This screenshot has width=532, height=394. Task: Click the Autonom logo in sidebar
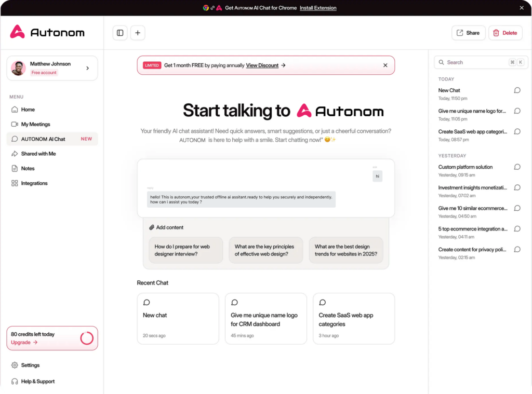pos(47,32)
